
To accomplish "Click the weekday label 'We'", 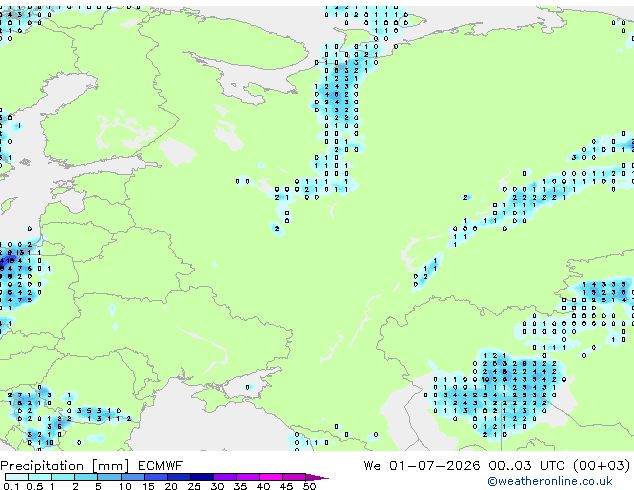I will [x=372, y=466].
